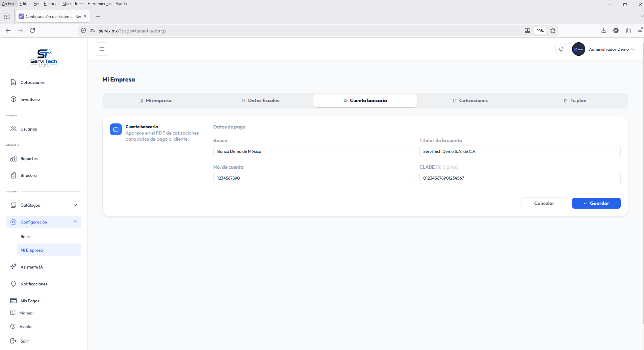This screenshot has width=644, height=350.
Task: Click the blue Cuenta bancaria card icon
Action: tap(116, 130)
